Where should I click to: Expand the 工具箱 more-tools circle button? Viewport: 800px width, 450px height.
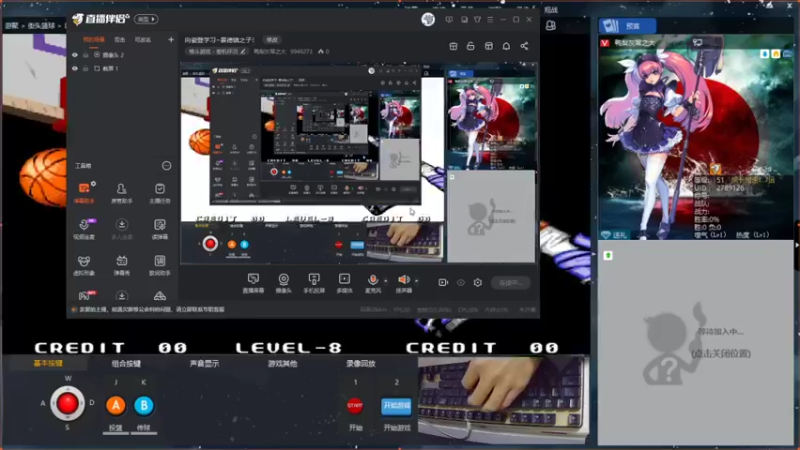tap(166, 165)
